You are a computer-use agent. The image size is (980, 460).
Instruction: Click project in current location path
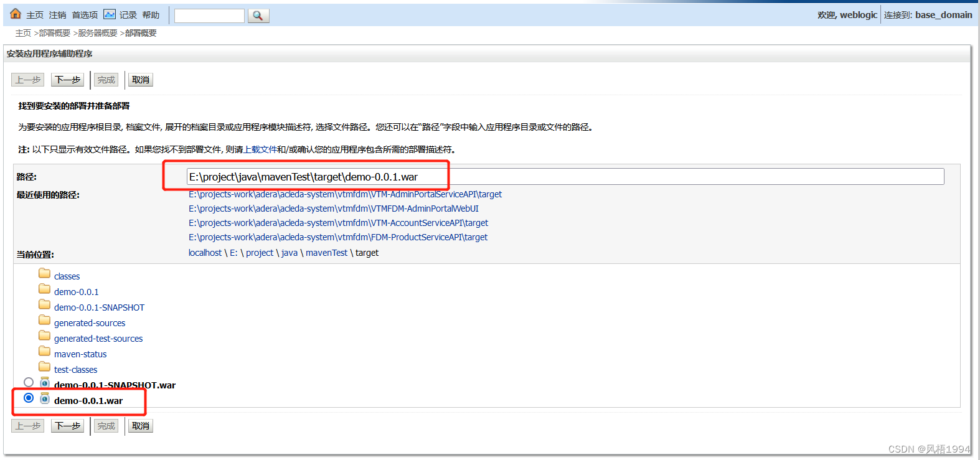click(260, 253)
